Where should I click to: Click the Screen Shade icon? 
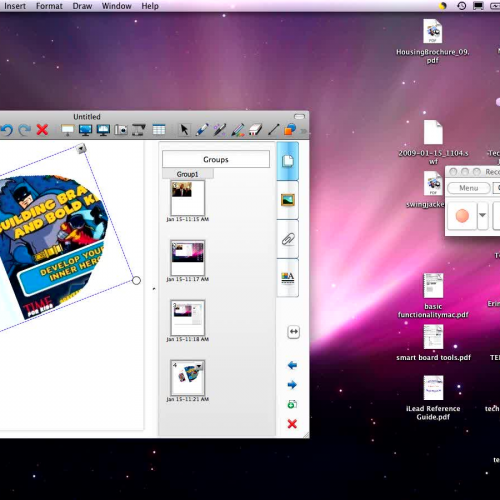point(67,130)
